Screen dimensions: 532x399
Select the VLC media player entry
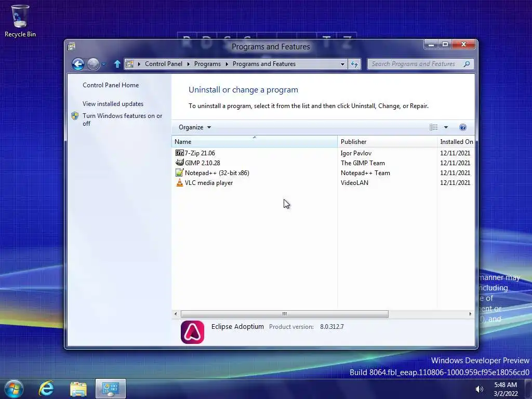point(209,182)
